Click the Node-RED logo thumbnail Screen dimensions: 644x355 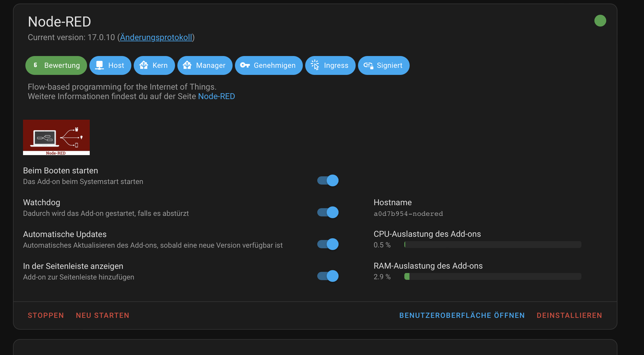(x=56, y=137)
